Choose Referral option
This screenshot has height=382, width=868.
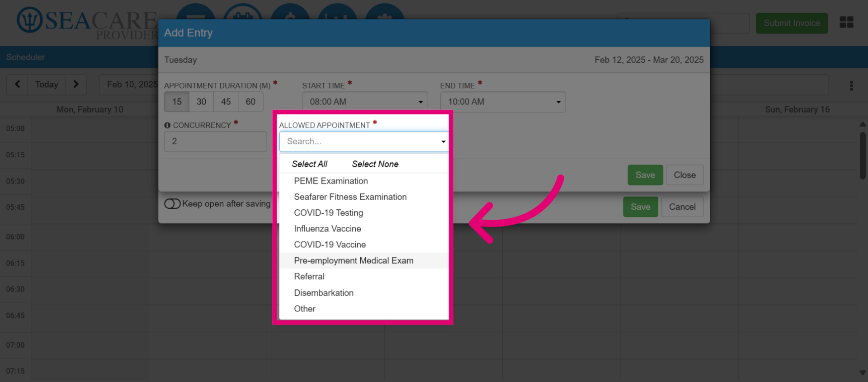[x=364, y=277]
